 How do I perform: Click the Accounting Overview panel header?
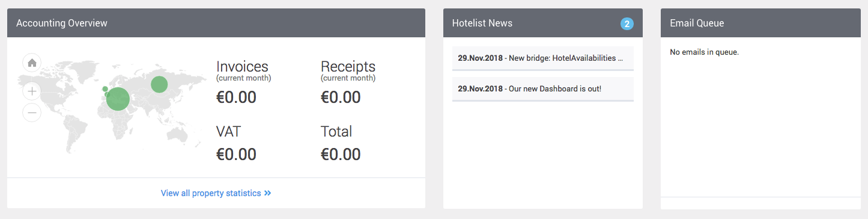click(x=216, y=23)
